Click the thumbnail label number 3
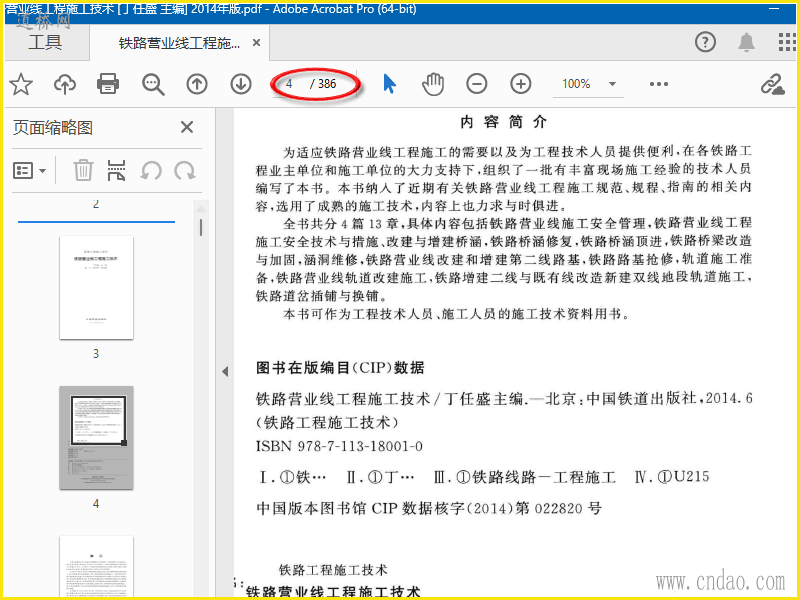This screenshot has width=800, height=600. (96, 354)
